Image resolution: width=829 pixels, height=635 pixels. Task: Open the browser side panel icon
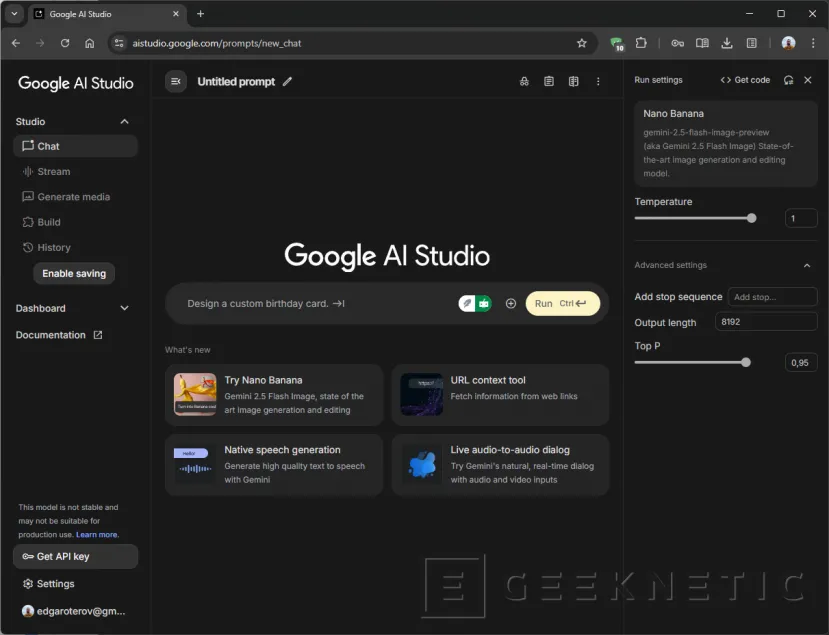(x=751, y=43)
